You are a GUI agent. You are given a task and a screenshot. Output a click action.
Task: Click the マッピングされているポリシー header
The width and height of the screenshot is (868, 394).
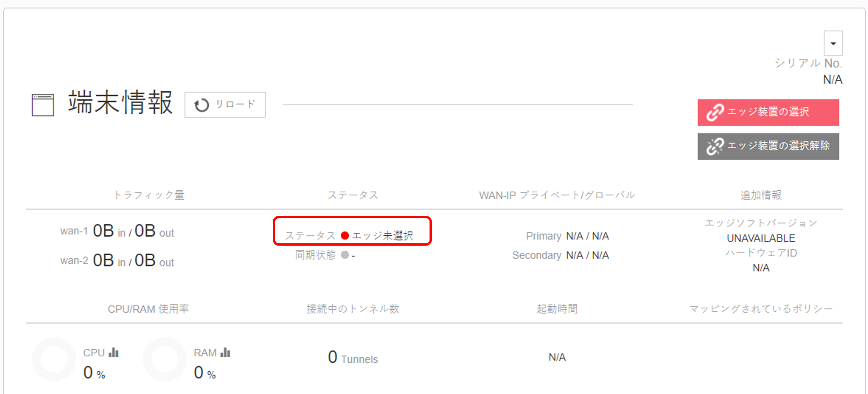pyautogui.click(x=761, y=309)
